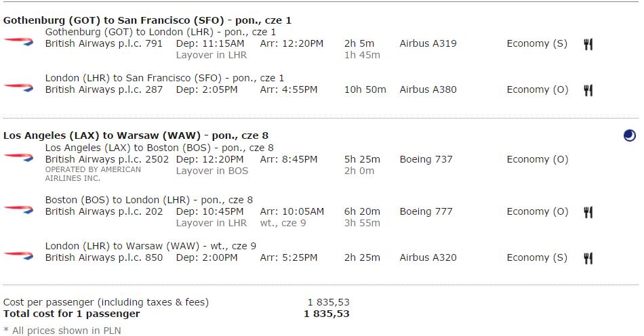Click British Airways logo beside flight 791

click(x=18, y=41)
